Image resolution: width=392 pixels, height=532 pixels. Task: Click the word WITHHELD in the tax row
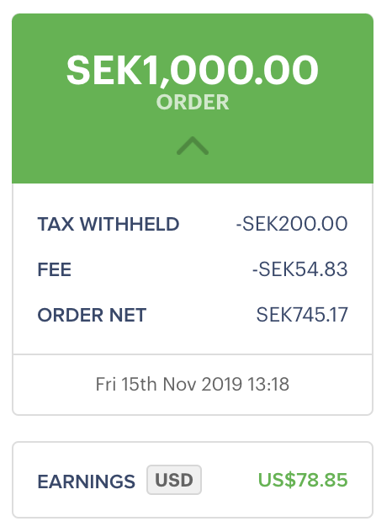130,224
